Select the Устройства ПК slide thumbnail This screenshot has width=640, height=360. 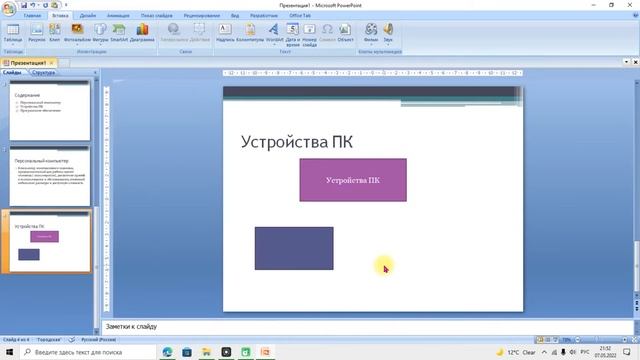(x=50, y=241)
